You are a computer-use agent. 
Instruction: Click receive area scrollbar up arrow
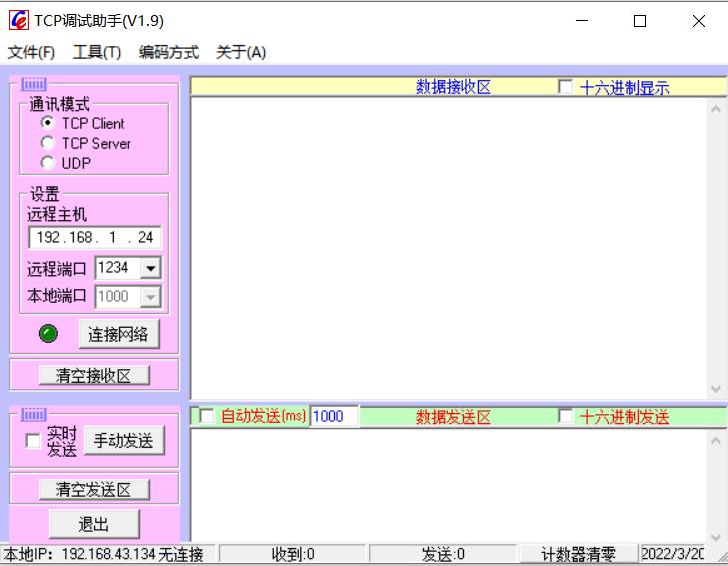tap(715, 110)
